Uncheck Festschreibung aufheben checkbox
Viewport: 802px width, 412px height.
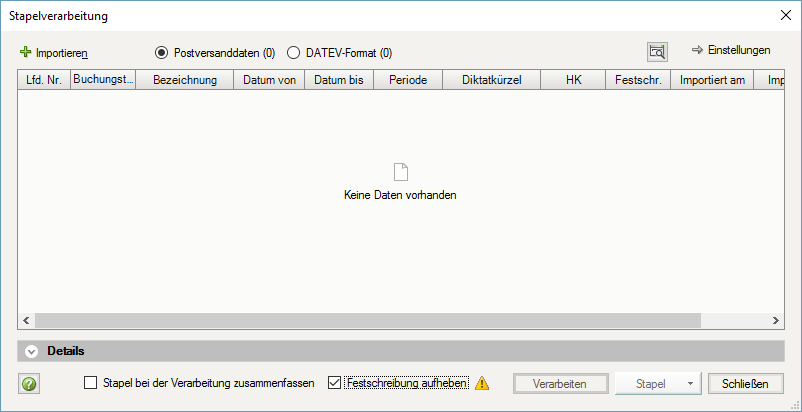coord(335,383)
